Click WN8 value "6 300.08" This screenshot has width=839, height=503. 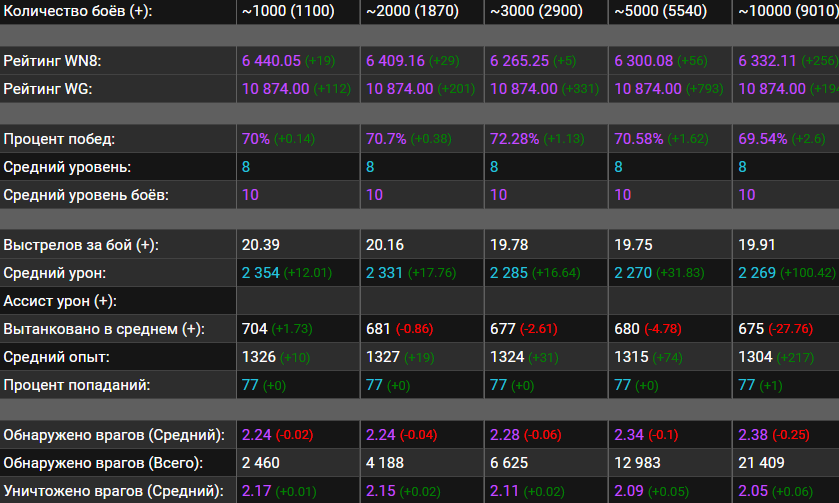point(643,61)
